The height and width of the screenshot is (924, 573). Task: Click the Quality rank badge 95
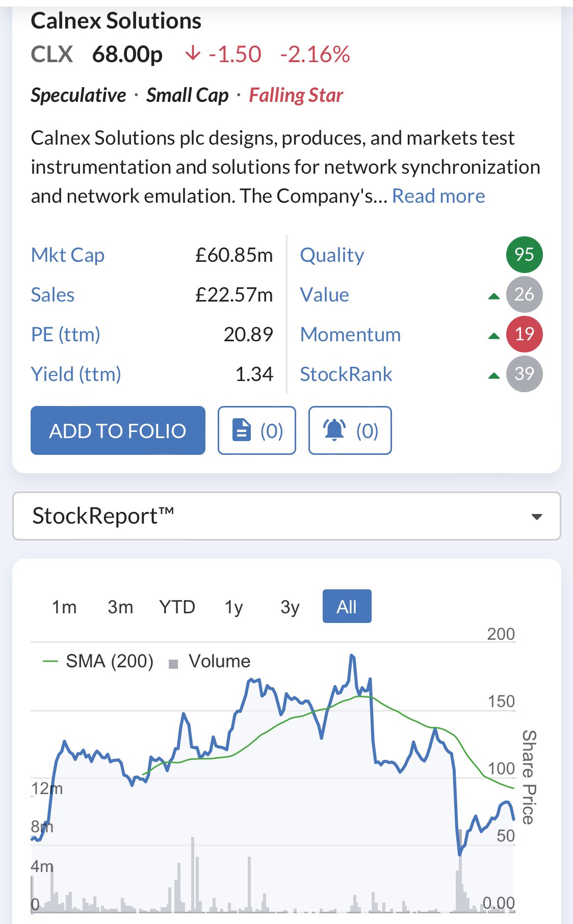(524, 254)
